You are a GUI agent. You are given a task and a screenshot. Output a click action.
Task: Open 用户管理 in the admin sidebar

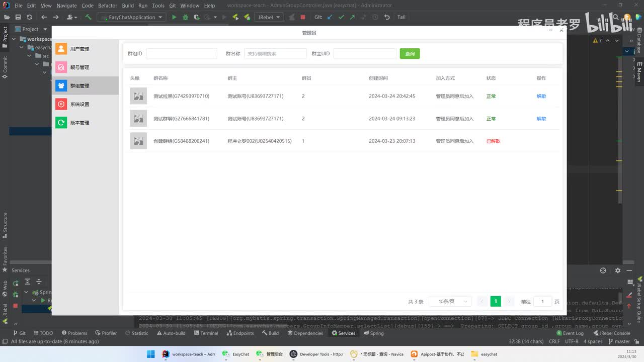click(x=86, y=49)
